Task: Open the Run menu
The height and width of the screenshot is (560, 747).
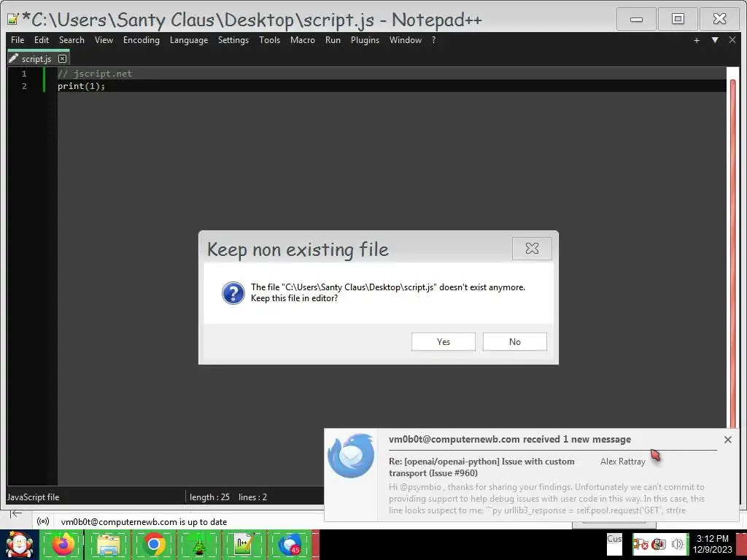Action: coord(333,40)
